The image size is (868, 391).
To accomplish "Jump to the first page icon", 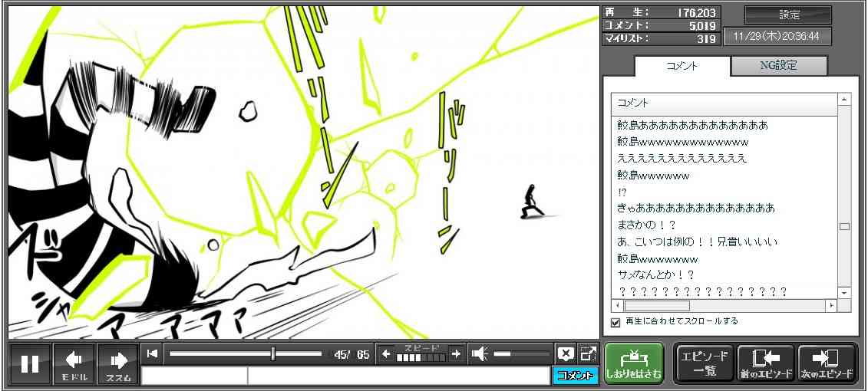I will click(x=153, y=353).
